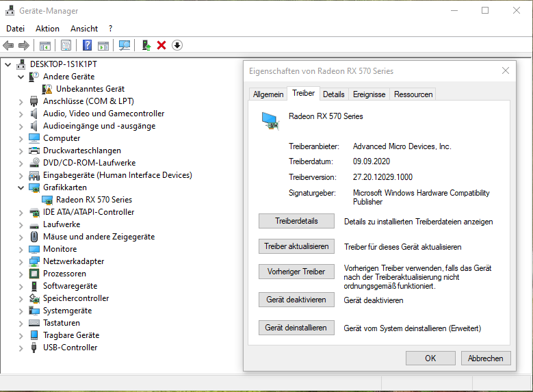Image resolution: width=533 pixels, height=392 pixels.
Task: Open the Ansicht menu
Action: click(84, 29)
